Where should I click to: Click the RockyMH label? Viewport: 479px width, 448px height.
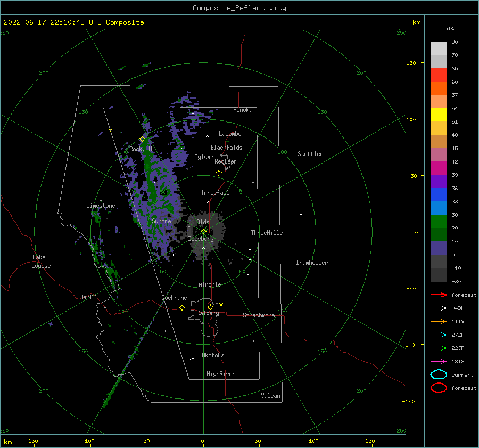(141, 149)
